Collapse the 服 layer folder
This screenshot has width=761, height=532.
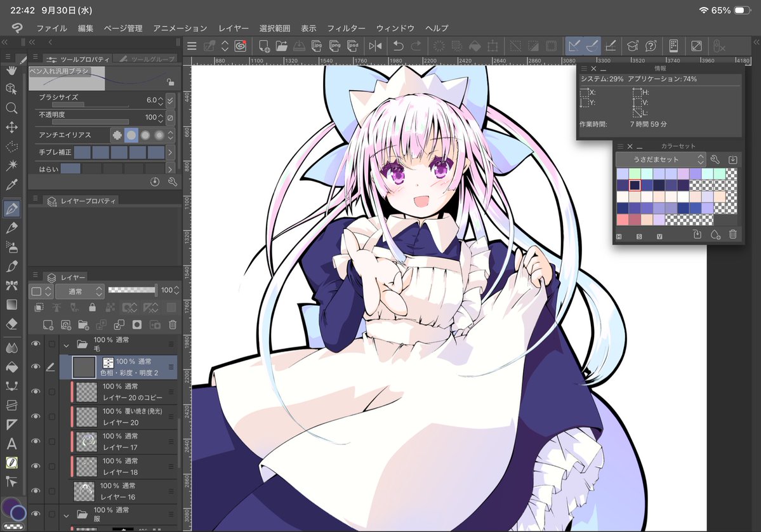[67, 515]
